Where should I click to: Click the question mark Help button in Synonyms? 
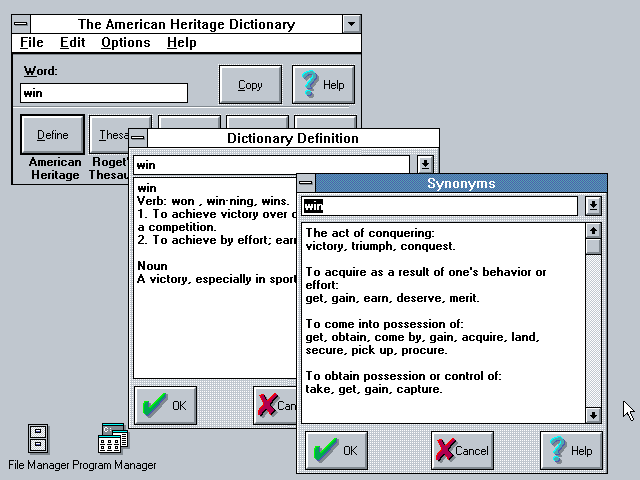coord(572,450)
